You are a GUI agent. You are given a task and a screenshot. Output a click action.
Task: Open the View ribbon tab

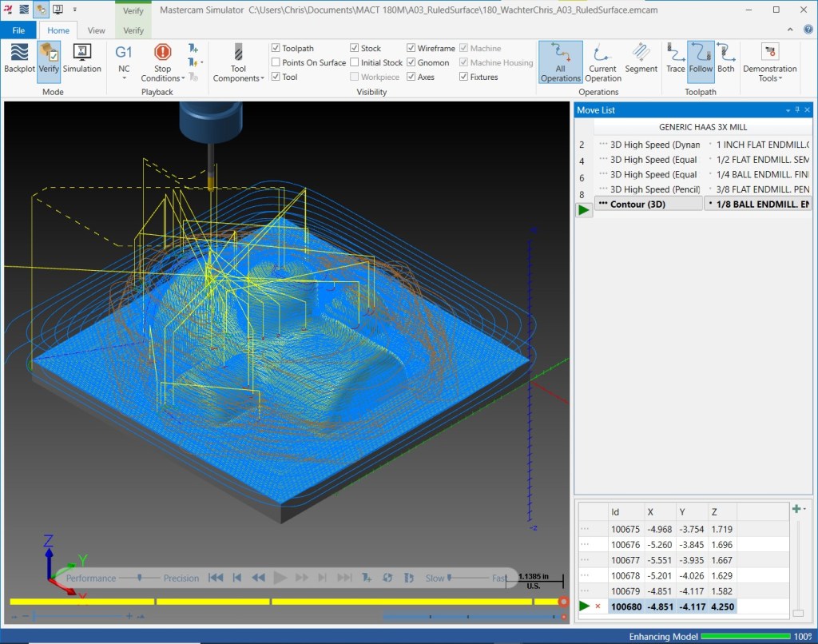[96, 30]
